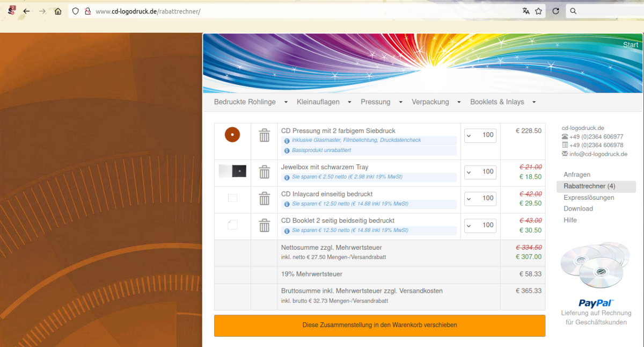Click Diese Zusammenstellung in den Warenkorb verschieben
The height and width of the screenshot is (347, 644).
coord(379,326)
